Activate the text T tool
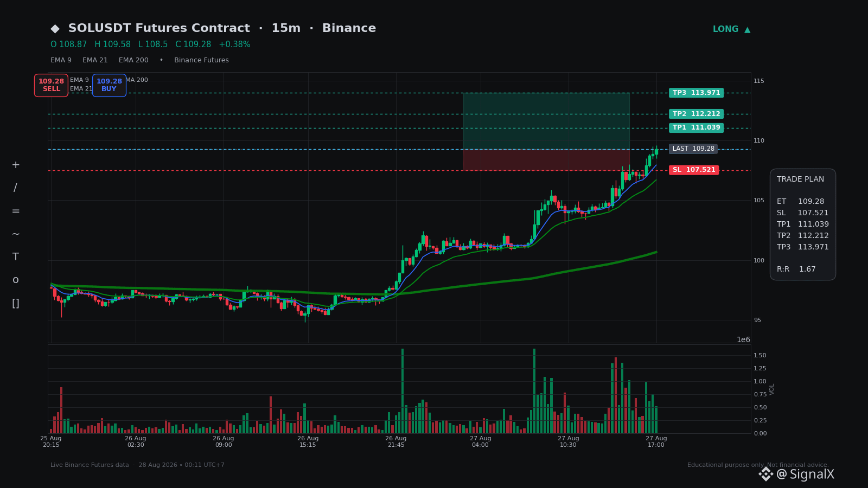 click(x=16, y=257)
